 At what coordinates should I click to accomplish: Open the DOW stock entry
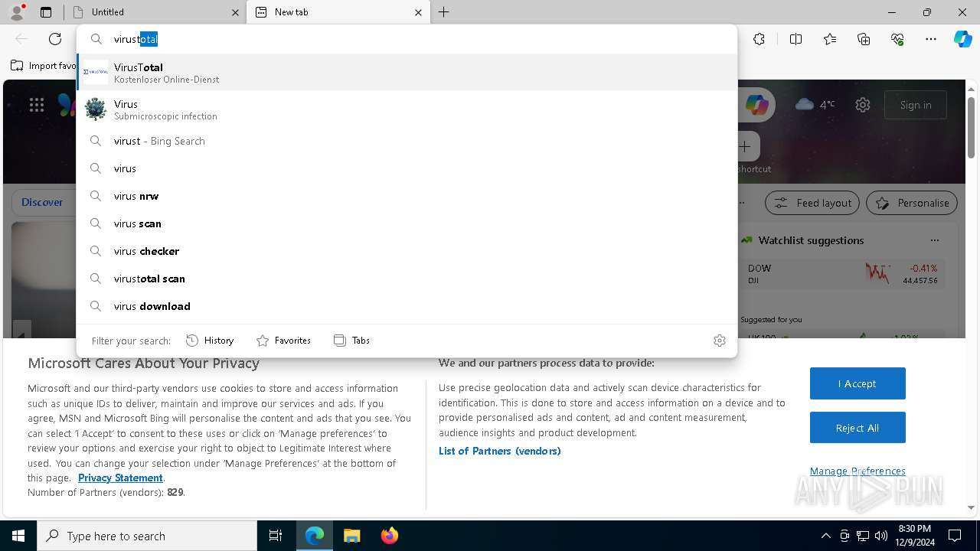[x=842, y=274]
